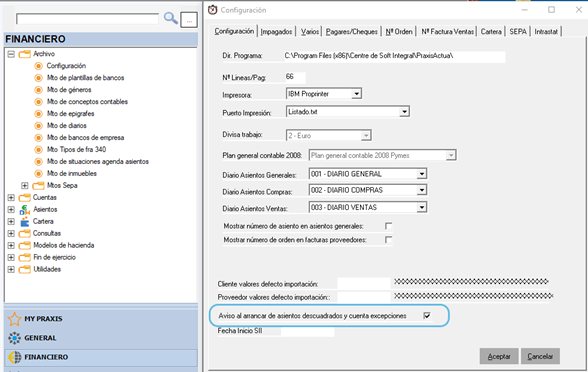Click the bullet icon beside Mto de bancos de empresa
This screenshot has height=372, width=588.
(x=38, y=138)
